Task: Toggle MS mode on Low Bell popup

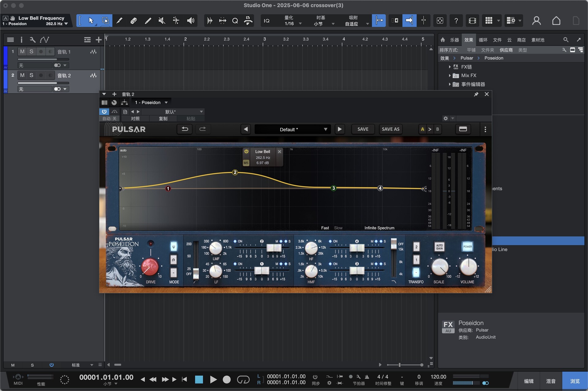Action: (x=246, y=163)
